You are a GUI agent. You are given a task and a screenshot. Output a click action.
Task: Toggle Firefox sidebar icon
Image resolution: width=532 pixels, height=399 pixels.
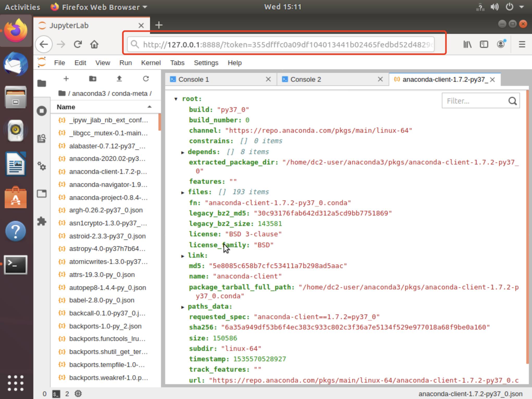[x=484, y=44]
